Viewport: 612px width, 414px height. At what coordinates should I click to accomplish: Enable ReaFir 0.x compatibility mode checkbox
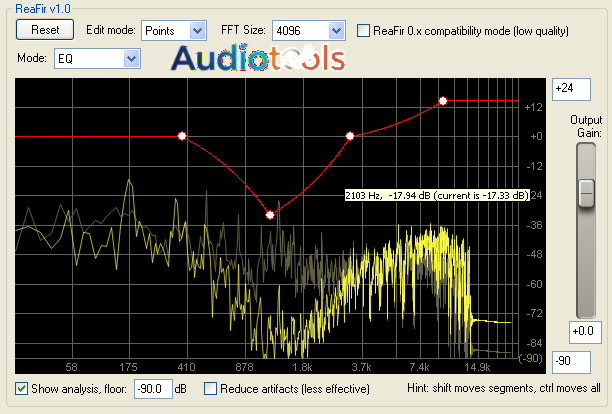pyautogui.click(x=363, y=30)
